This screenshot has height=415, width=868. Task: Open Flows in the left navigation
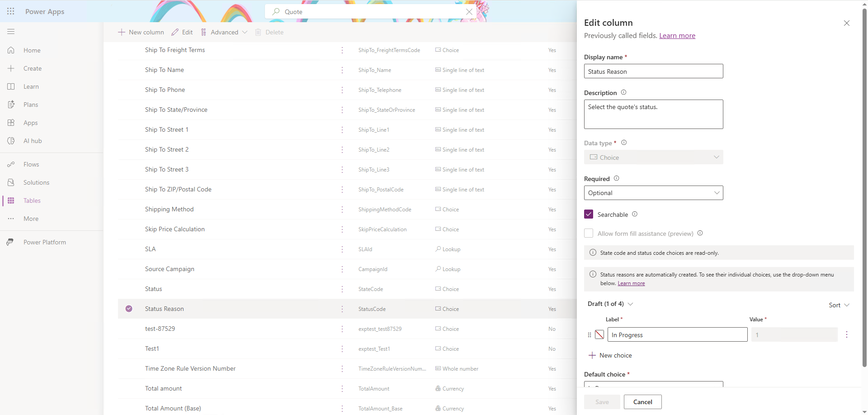(31, 164)
